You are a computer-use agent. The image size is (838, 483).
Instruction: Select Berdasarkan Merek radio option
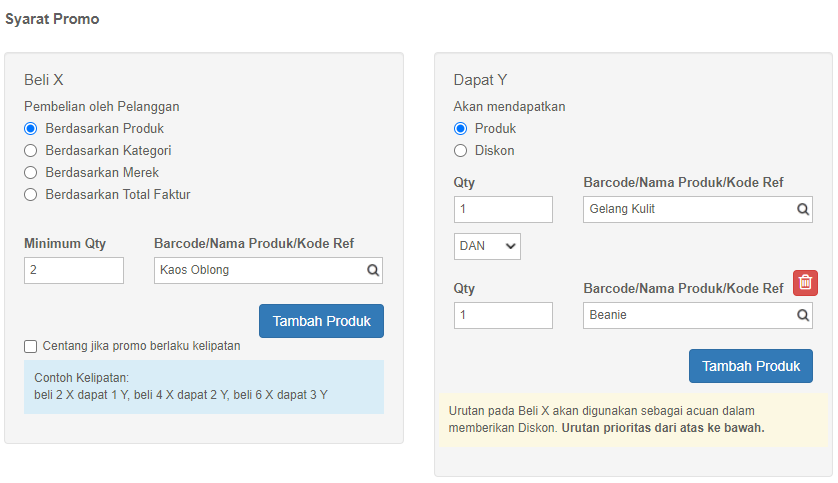click(30, 173)
